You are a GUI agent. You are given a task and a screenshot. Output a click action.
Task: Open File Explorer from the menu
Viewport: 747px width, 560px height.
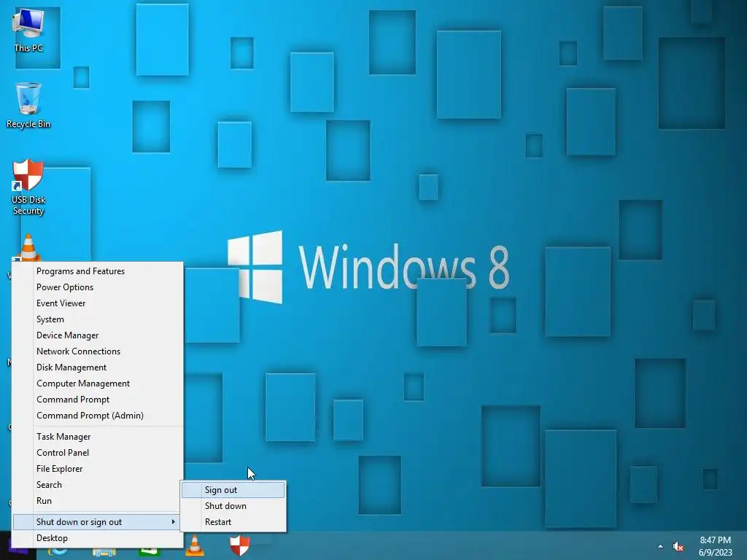(98, 469)
